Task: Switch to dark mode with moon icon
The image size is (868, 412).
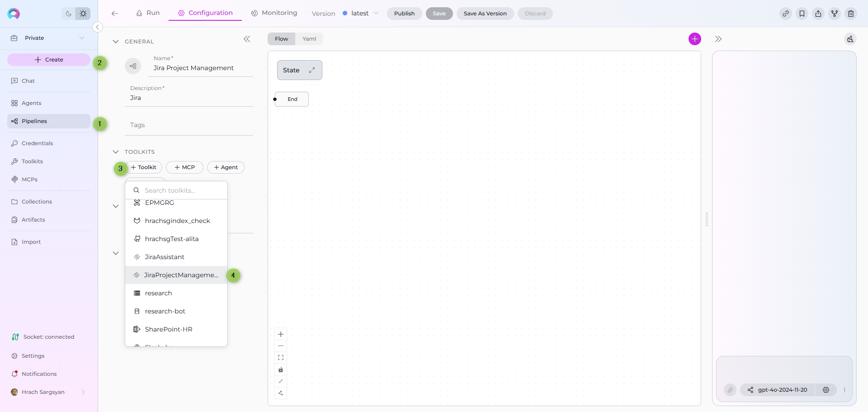Action: (69, 14)
